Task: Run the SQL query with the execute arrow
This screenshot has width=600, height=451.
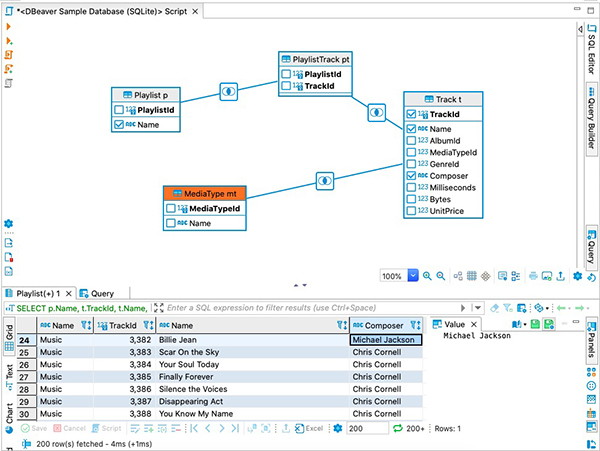Action: pyautogui.click(x=8, y=26)
